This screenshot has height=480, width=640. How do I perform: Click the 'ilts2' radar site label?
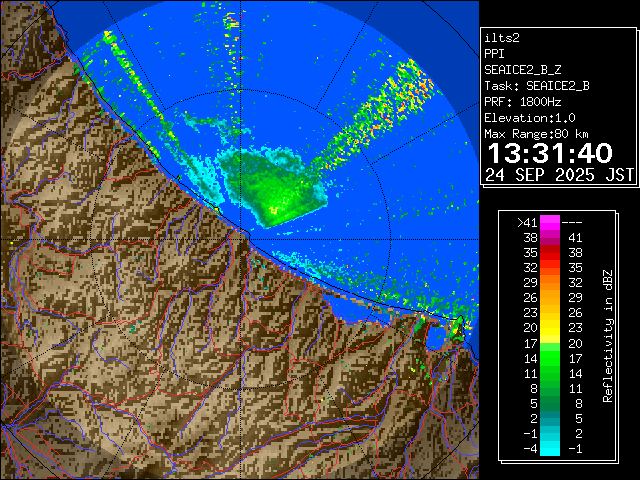coord(503,37)
